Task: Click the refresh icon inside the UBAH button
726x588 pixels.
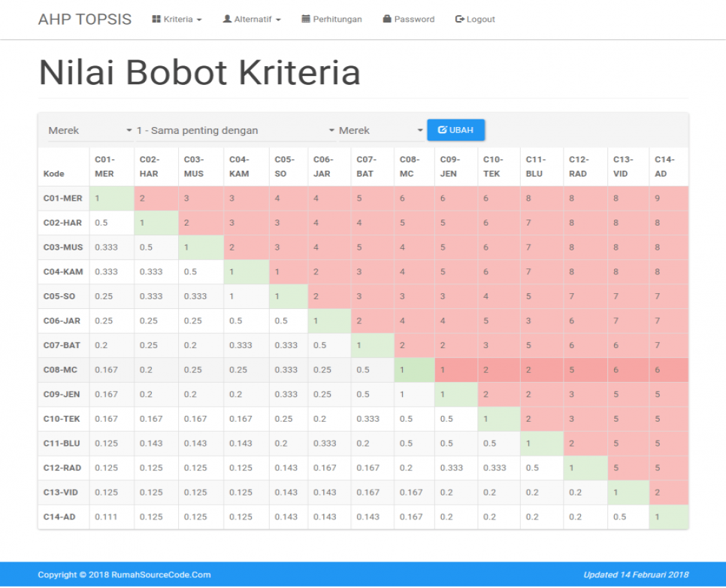Action: [x=441, y=129]
